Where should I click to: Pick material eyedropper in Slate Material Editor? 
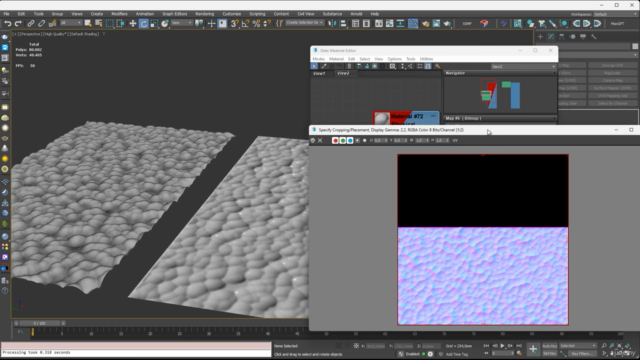[x=323, y=66]
